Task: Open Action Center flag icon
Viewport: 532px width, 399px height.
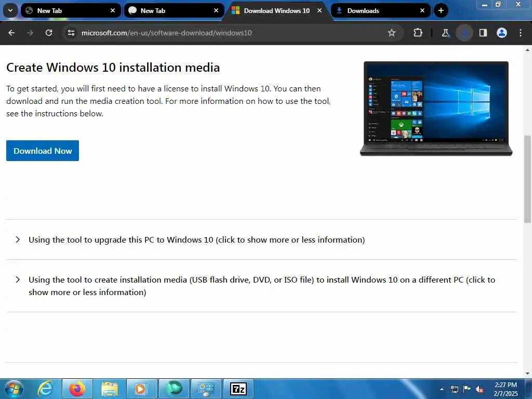Action: click(467, 389)
